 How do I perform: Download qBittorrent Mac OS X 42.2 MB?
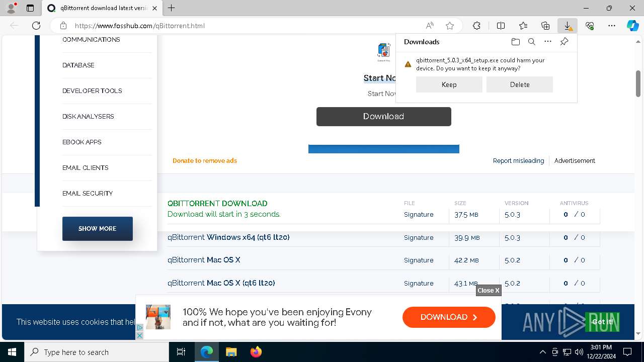tap(204, 260)
